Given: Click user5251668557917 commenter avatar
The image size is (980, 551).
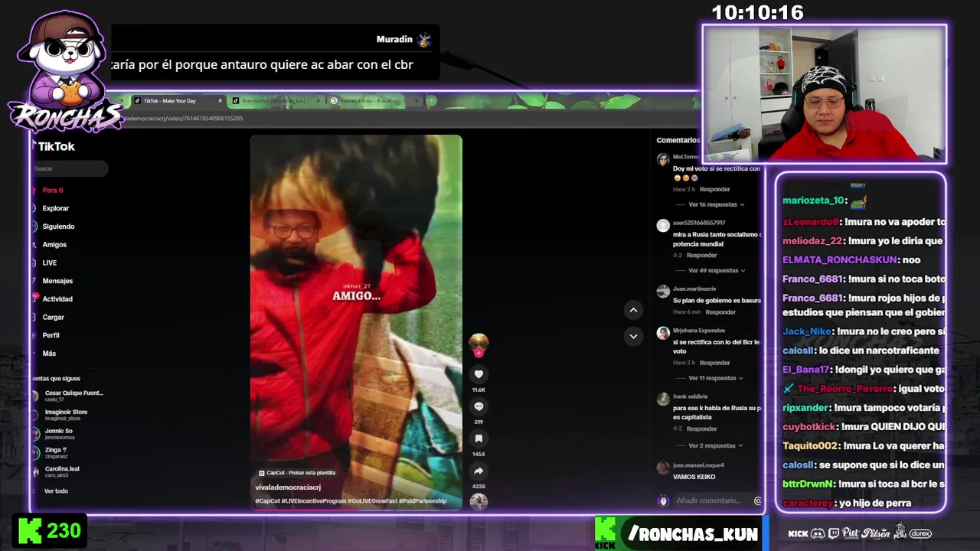Looking at the screenshot, I should pos(663,225).
